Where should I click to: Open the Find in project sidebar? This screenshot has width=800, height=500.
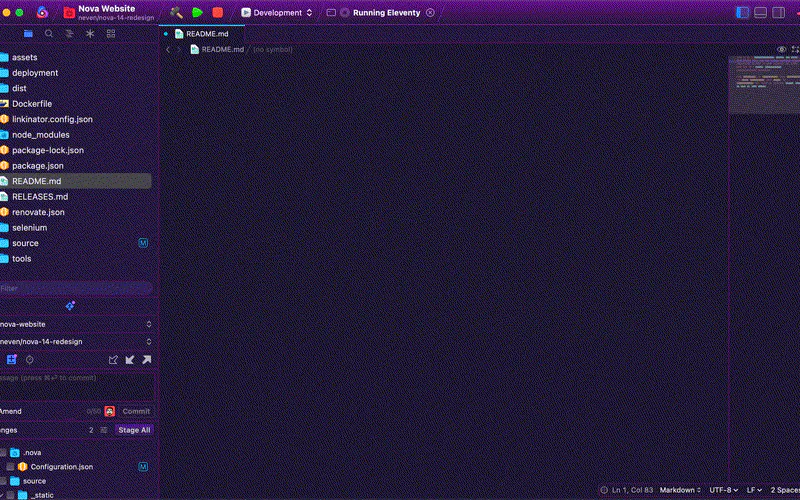click(49, 34)
